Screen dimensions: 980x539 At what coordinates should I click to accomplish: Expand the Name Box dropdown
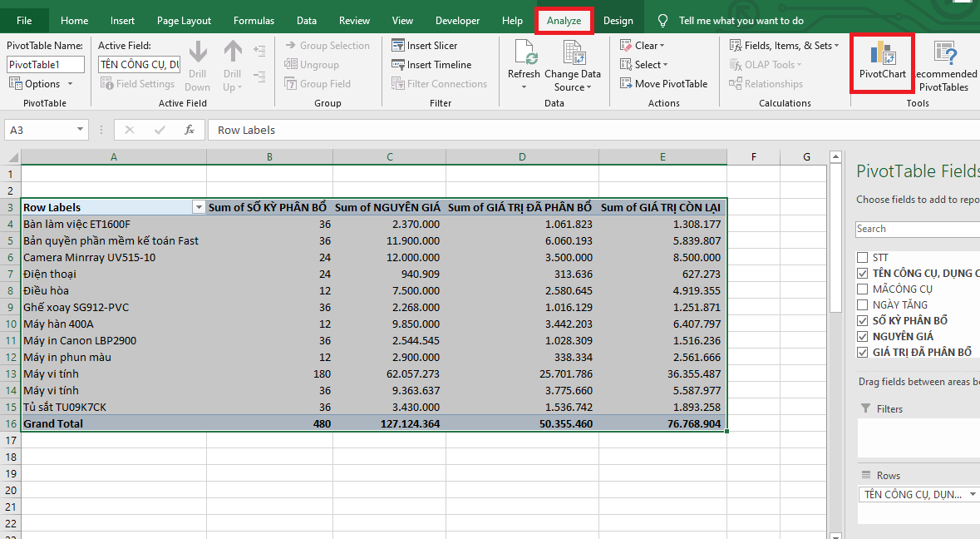click(x=81, y=130)
